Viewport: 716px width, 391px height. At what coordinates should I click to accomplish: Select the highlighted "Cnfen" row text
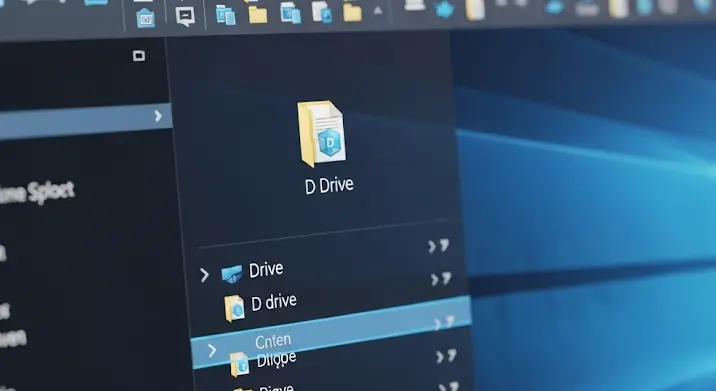pyautogui.click(x=273, y=341)
